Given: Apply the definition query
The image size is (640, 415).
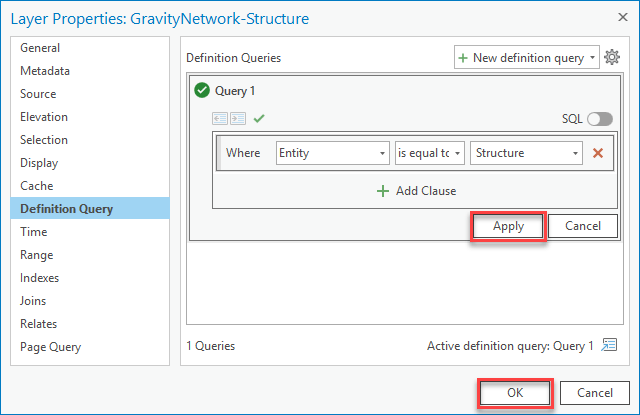Looking at the screenshot, I should click(x=508, y=226).
